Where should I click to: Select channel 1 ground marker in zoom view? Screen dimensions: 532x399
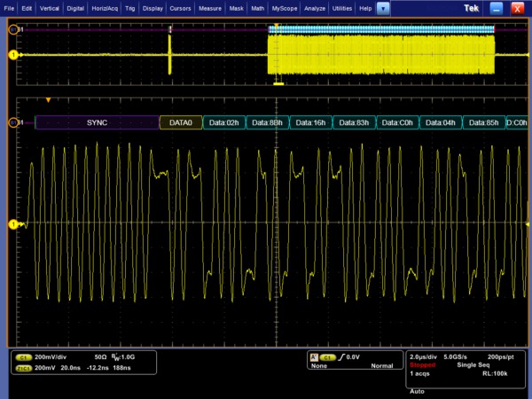12,225
